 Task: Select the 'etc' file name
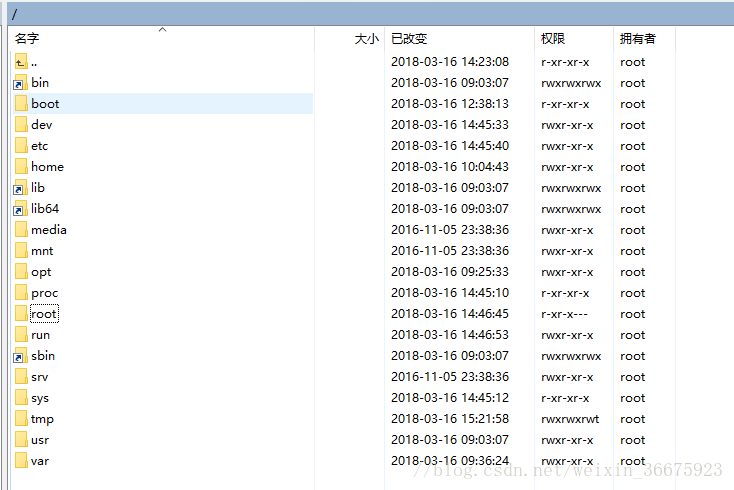coord(39,146)
